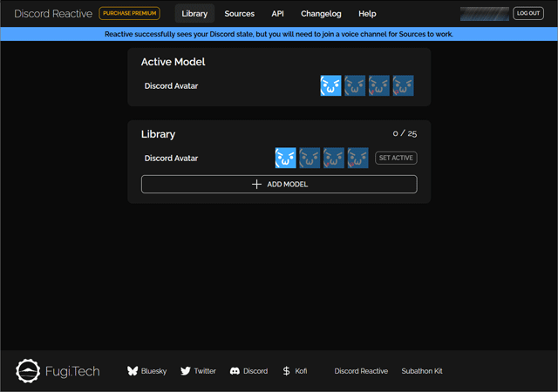
Task: Click the Twitter bird icon
Action: 186,371
